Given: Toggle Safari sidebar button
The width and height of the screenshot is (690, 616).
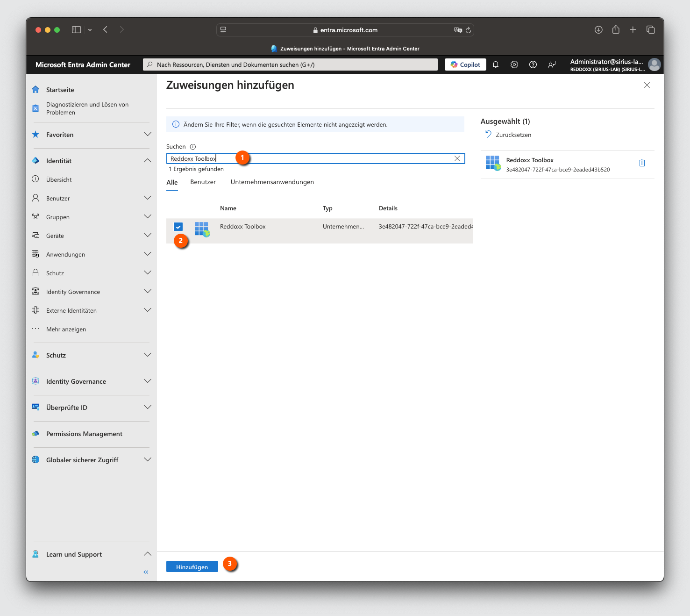Looking at the screenshot, I should coord(77,29).
